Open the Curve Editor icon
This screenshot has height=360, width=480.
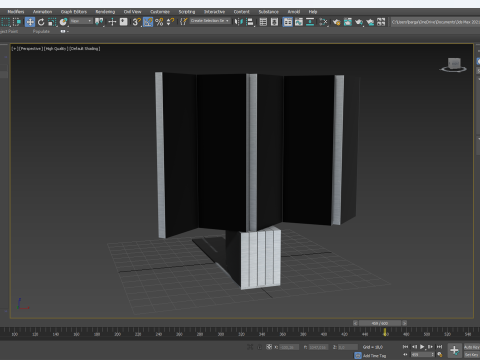pyautogui.click(x=299, y=22)
